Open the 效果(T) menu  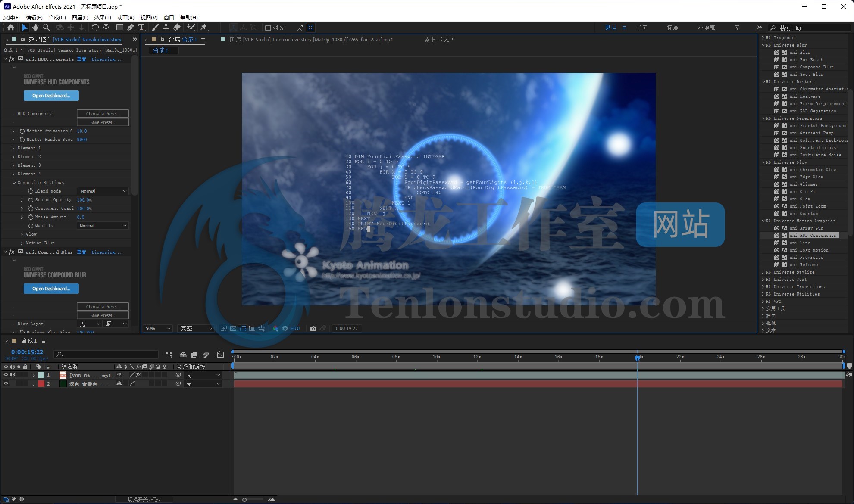103,18
